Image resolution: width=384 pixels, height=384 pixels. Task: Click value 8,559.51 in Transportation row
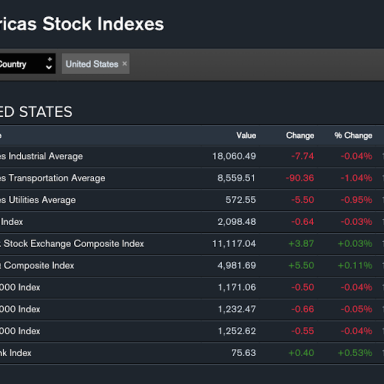coord(236,178)
